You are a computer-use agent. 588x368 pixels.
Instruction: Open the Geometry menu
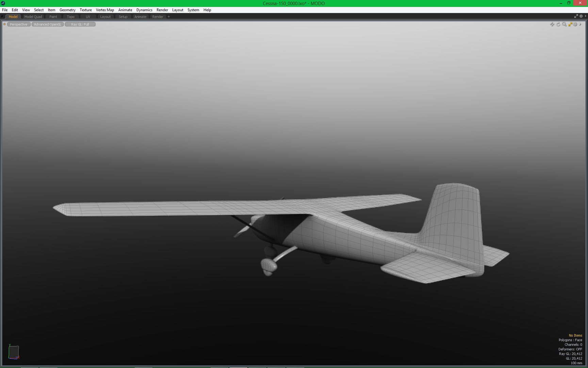click(x=67, y=10)
